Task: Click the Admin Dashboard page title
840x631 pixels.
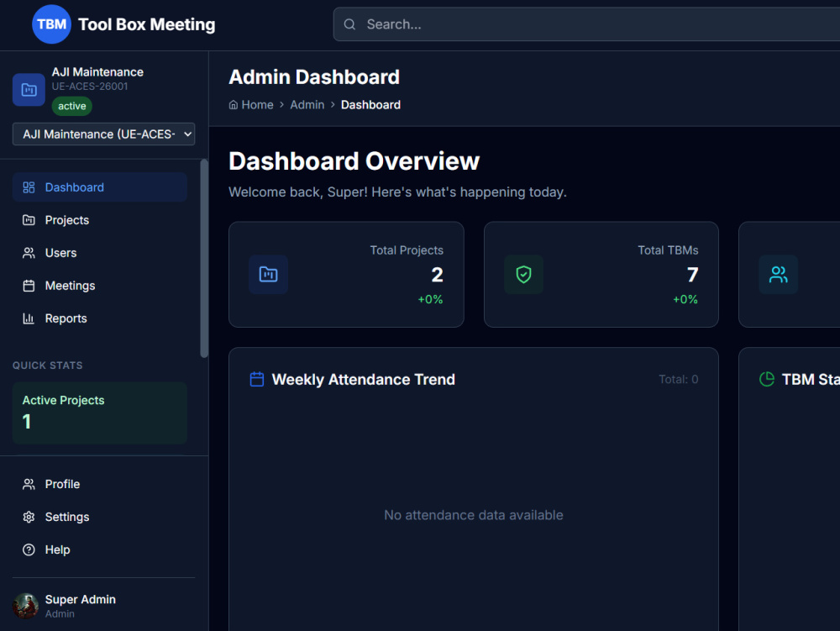Action: (314, 77)
